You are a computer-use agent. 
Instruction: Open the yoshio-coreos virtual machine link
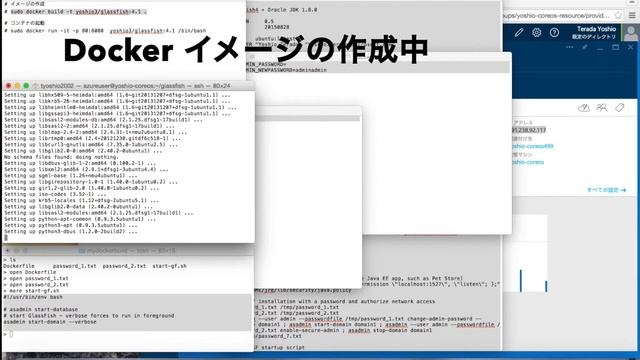(x=528, y=162)
